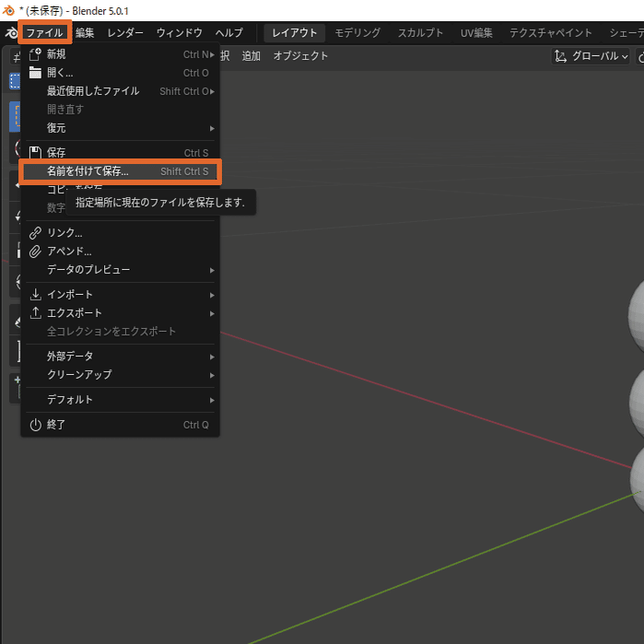Expand the エクスポート submenu

point(120,313)
